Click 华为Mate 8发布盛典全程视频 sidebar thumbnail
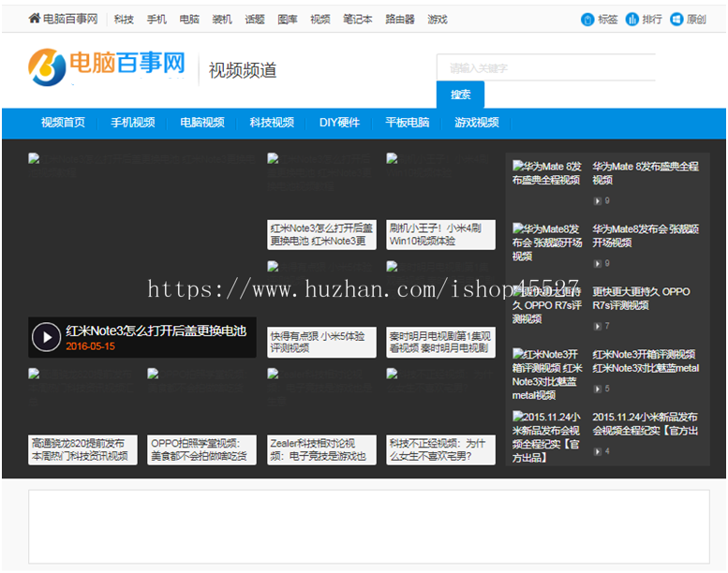This screenshot has height=573, width=728. click(547, 173)
